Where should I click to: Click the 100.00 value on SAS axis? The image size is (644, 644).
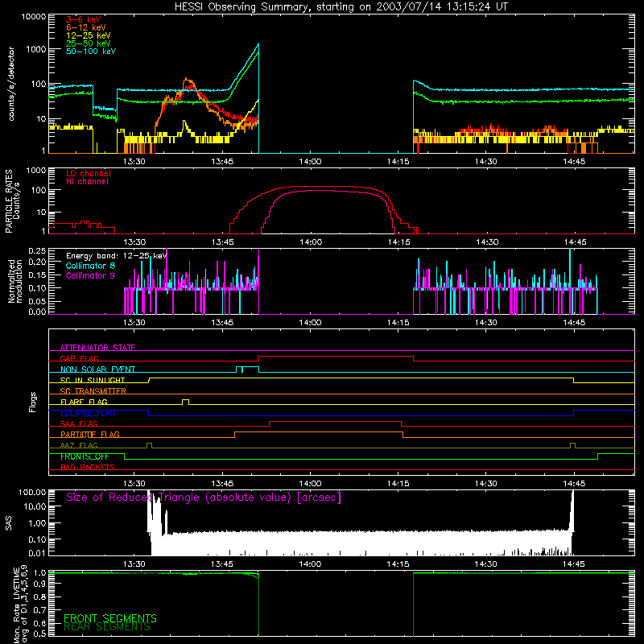[x=32, y=493]
